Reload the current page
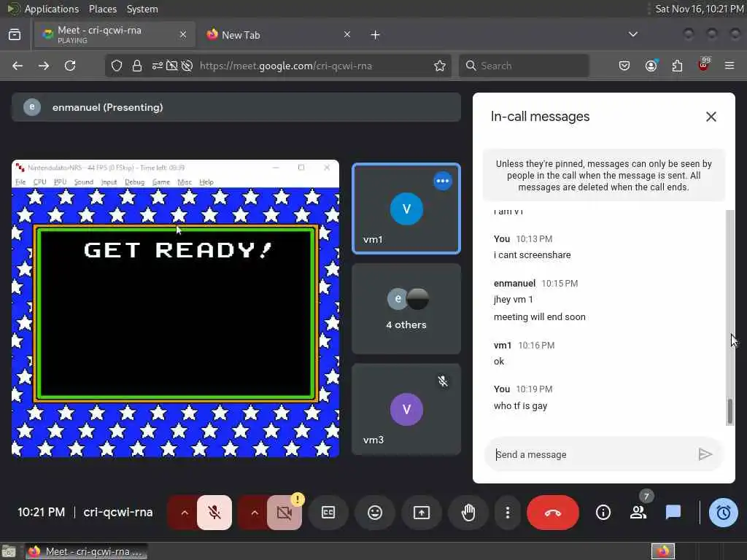Image resolution: width=747 pixels, height=560 pixels. tap(70, 66)
